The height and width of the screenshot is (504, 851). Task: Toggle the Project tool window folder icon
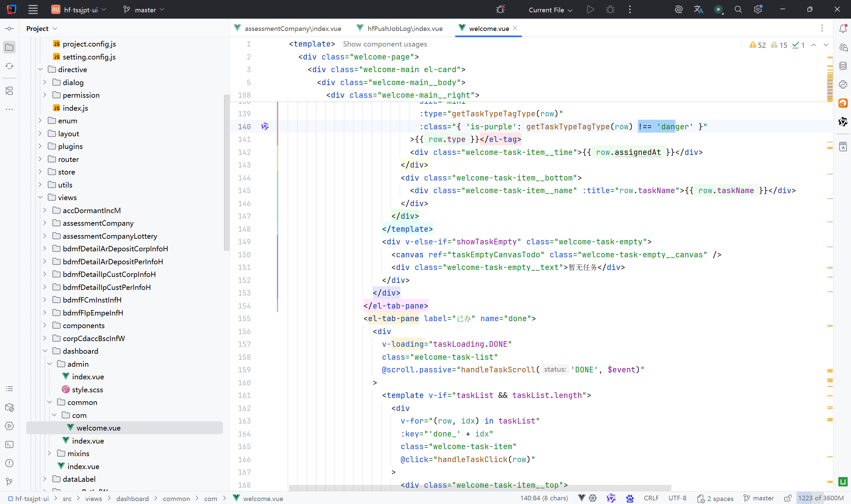click(10, 47)
